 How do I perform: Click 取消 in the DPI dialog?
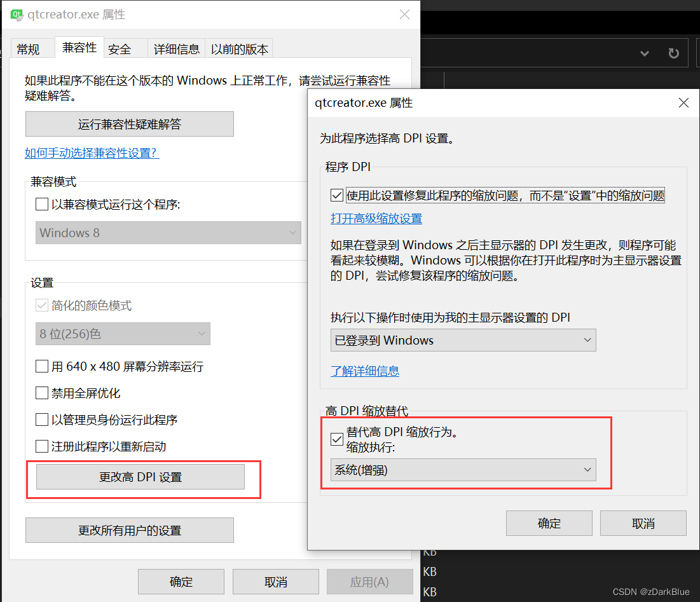pyautogui.click(x=643, y=523)
